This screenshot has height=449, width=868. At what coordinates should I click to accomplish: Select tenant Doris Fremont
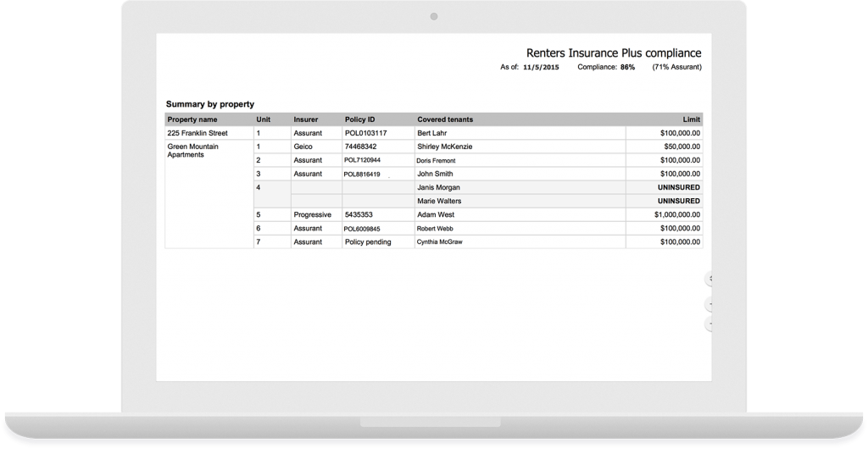pos(436,160)
